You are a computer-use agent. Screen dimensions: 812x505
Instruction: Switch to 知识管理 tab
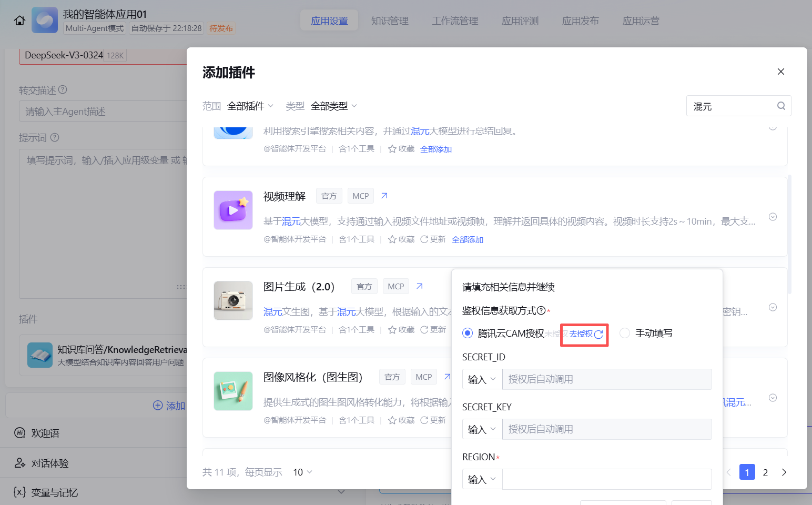coord(390,21)
